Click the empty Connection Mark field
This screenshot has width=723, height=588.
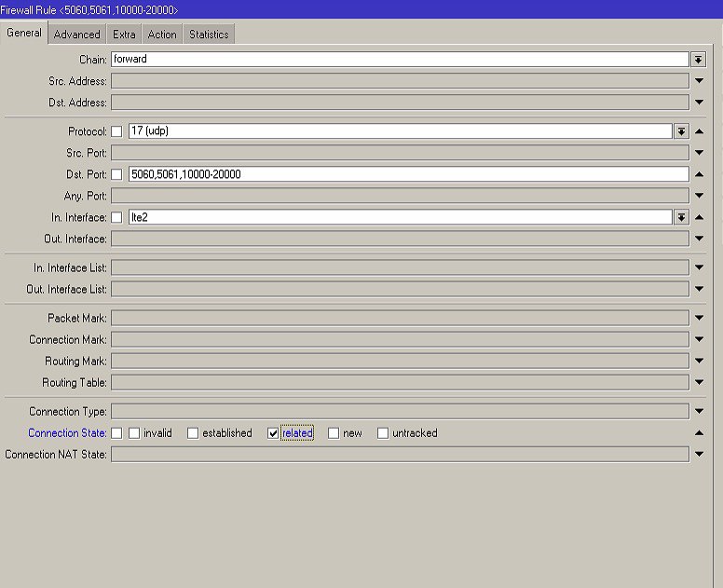pos(400,339)
